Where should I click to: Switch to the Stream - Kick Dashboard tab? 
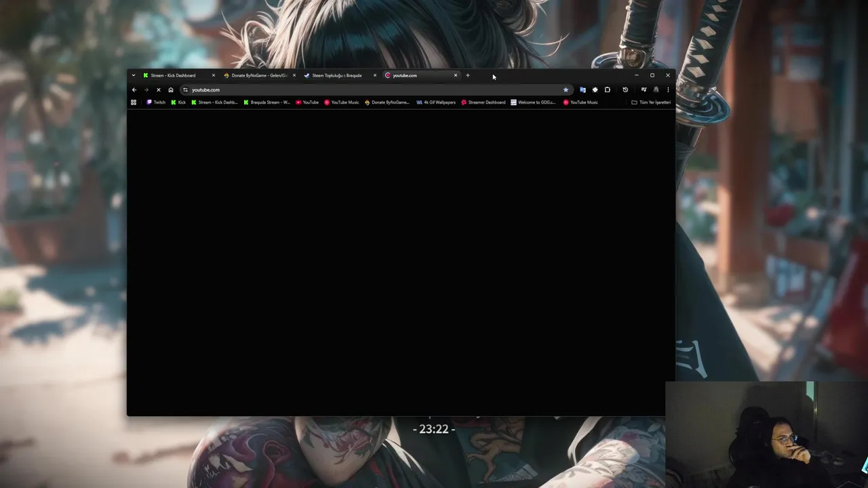coord(178,75)
